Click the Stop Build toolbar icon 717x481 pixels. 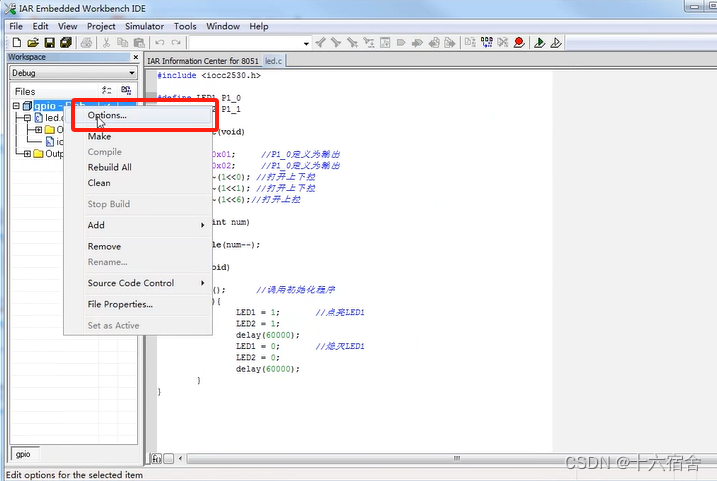[503, 43]
